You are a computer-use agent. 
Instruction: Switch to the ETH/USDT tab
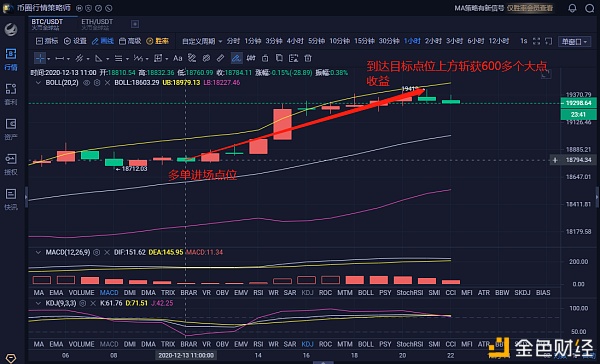[97, 24]
